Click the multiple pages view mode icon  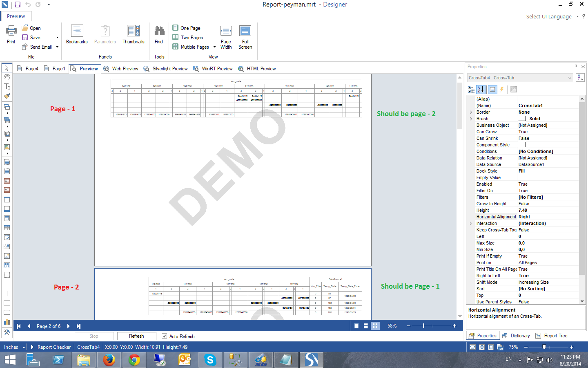click(x=375, y=326)
